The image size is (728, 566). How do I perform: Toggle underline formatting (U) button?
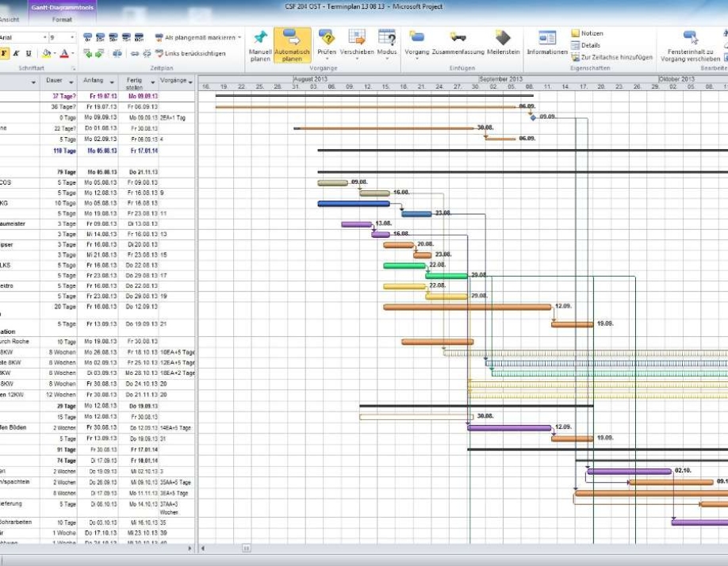[29, 53]
